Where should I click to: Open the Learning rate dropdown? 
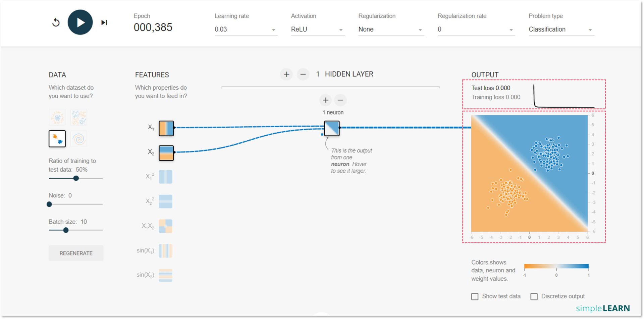click(245, 30)
